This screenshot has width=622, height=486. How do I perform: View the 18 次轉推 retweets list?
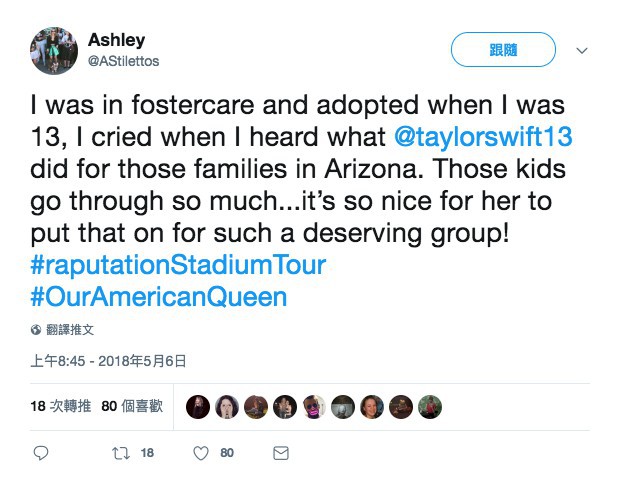(x=60, y=406)
